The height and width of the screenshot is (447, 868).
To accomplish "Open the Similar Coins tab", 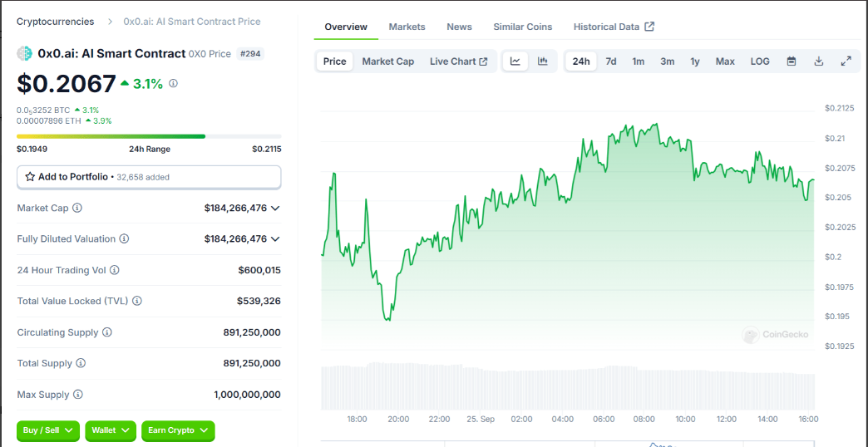I will pyautogui.click(x=523, y=27).
